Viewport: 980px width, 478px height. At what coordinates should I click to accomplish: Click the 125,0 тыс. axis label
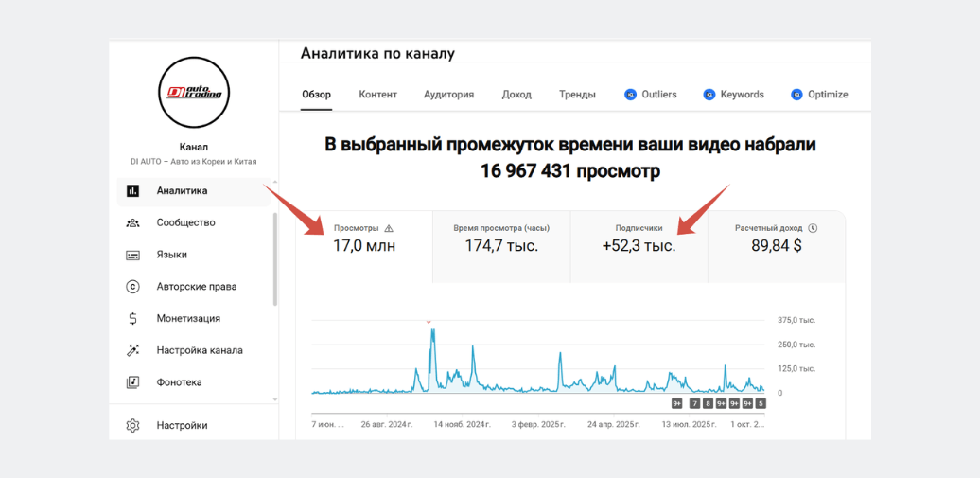coord(796,368)
